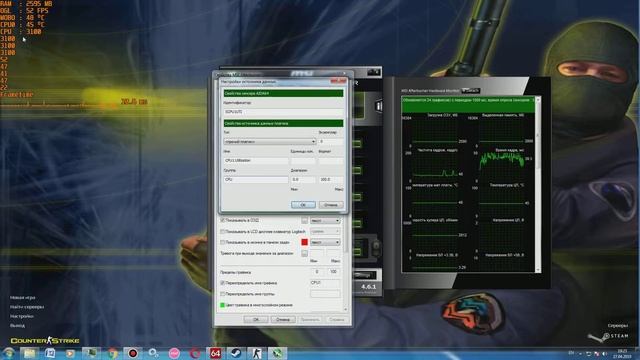Screen dimensions: 640x360
Task: Close the data source settings dialog
Action: (x=338, y=81)
